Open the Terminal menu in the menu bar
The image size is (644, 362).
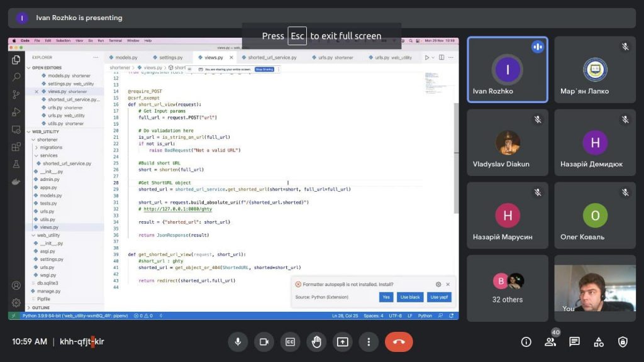pyautogui.click(x=115, y=40)
